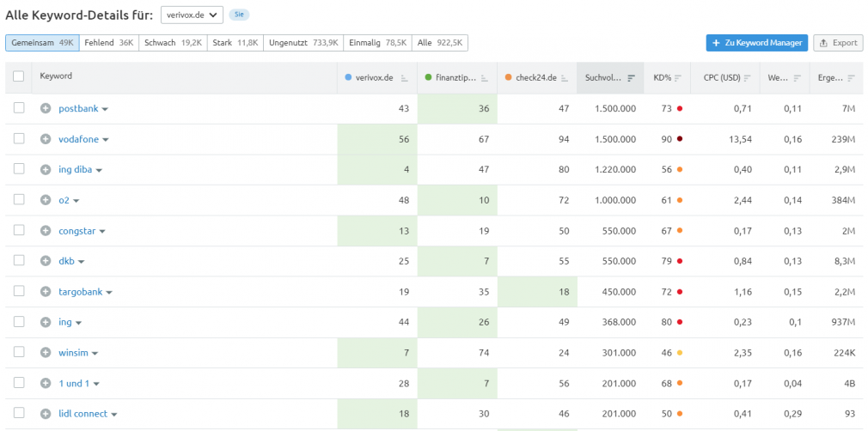Expand the winsim keyword dropdown arrow
Screen dimensions: 868x431
(x=95, y=354)
